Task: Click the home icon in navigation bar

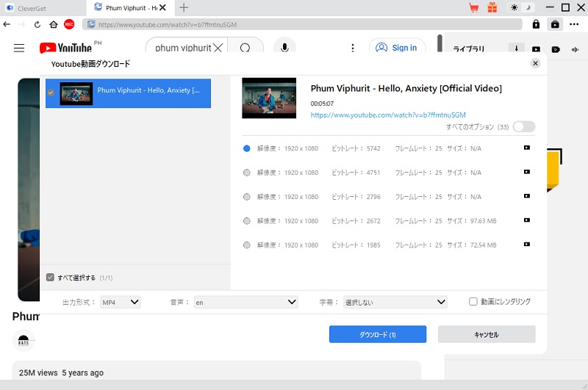Action: tap(53, 24)
